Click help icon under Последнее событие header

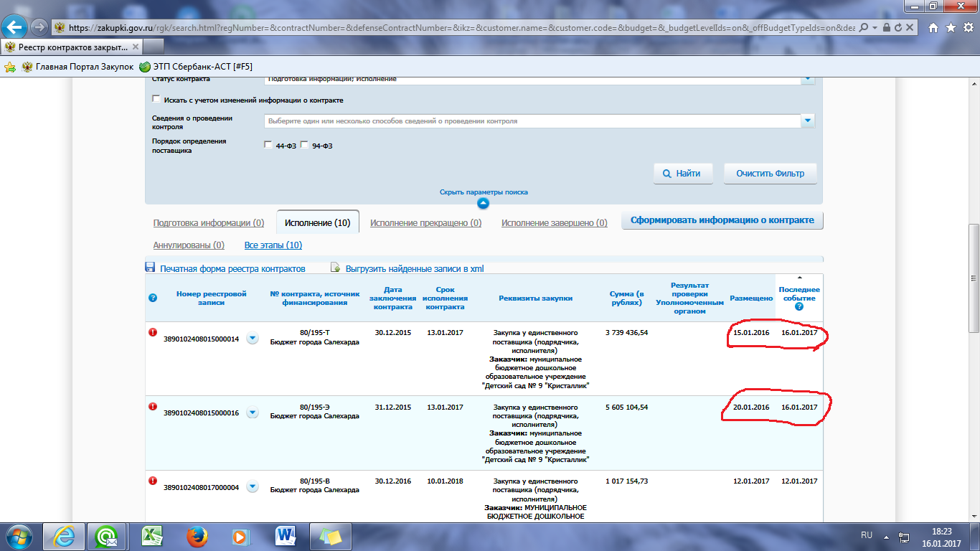pyautogui.click(x=798, y=306)
